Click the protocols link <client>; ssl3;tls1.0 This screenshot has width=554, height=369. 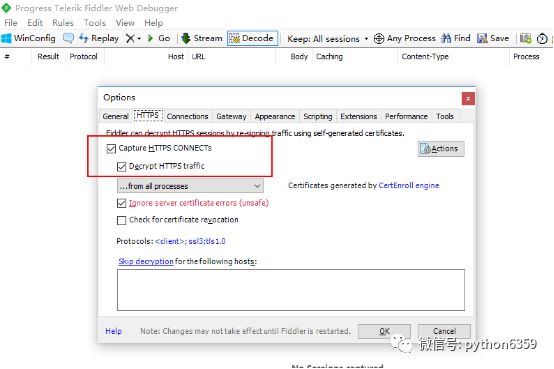[190, 241]
